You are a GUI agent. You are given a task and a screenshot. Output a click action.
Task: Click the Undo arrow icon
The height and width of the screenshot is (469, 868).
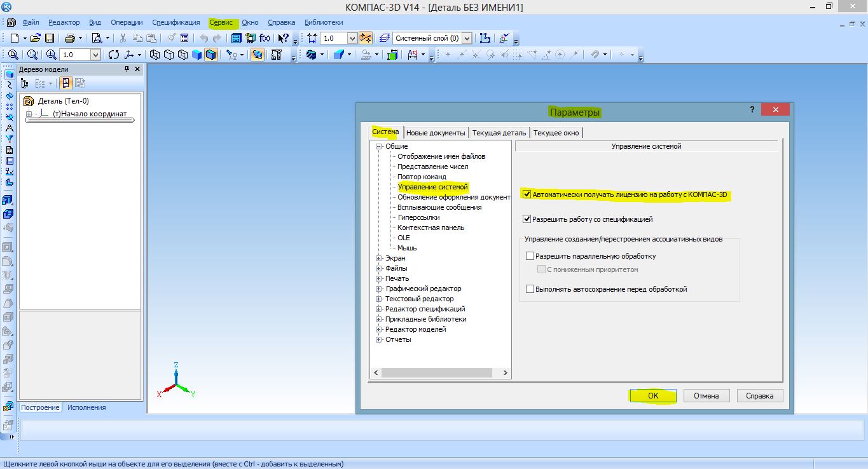point(203,38)
